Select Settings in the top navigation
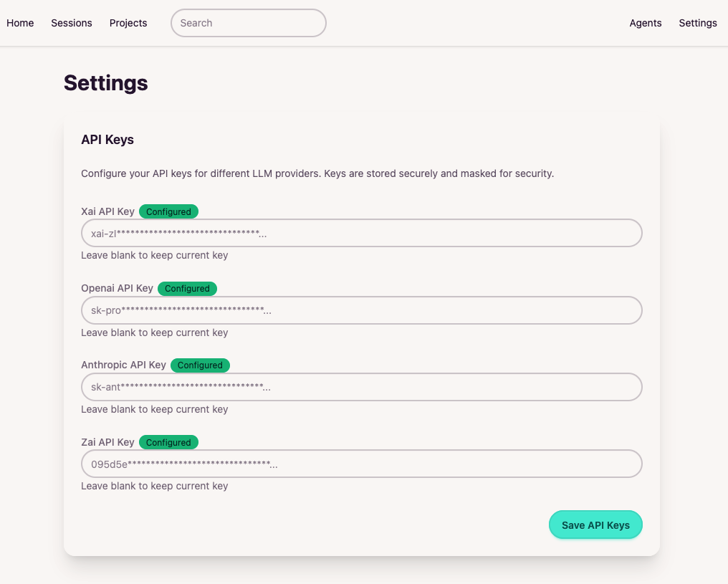 698,23
